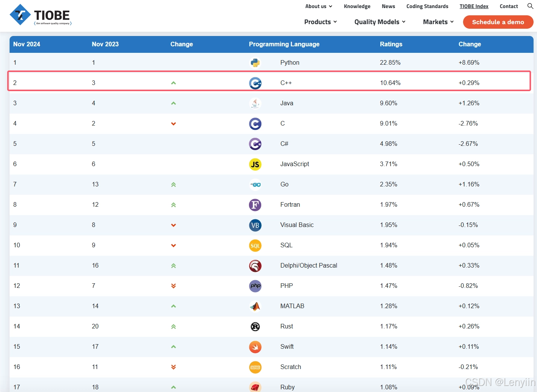Click the Rust language icon
The image size is (537, 392).
point(255,327)
